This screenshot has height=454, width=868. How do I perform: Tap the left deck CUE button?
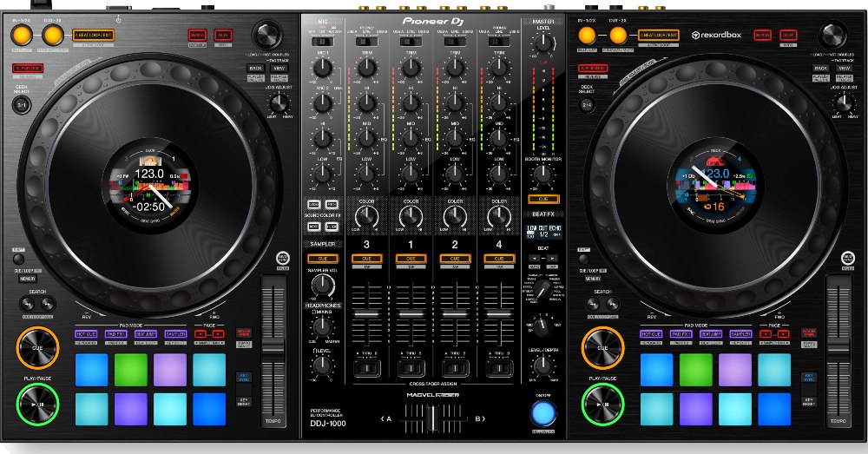(37, 348)
